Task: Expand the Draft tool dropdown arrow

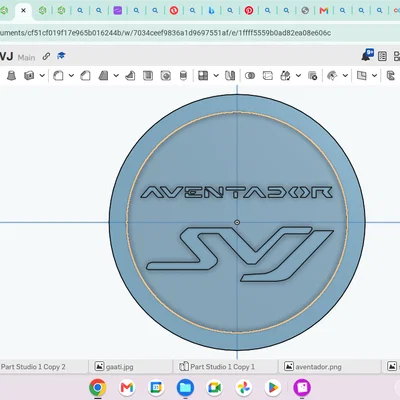Action: tap(116, 76)
